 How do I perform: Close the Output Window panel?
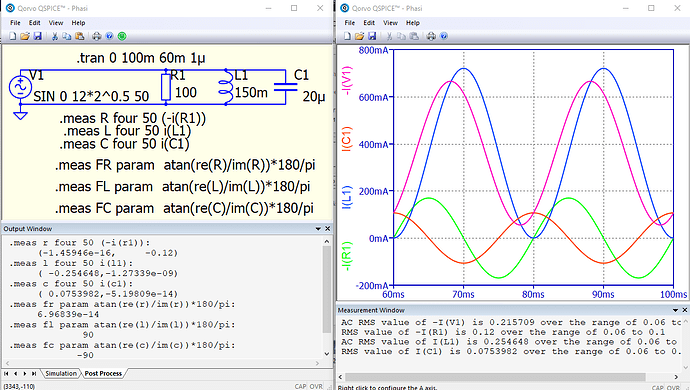coord(327,229)
